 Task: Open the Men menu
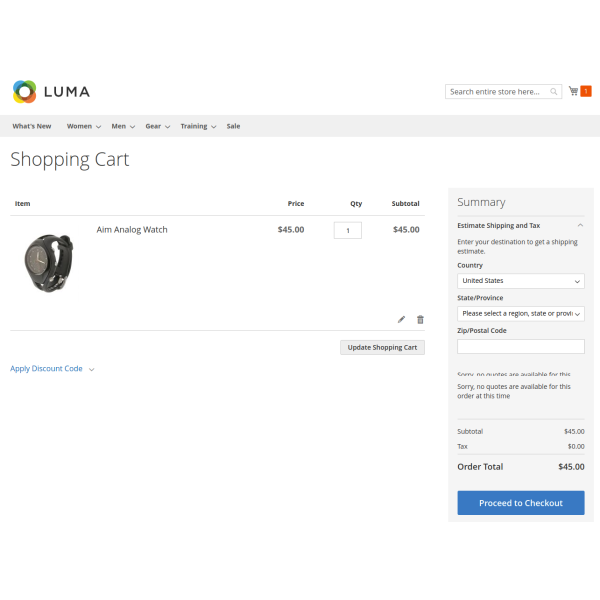coord(119,126)
